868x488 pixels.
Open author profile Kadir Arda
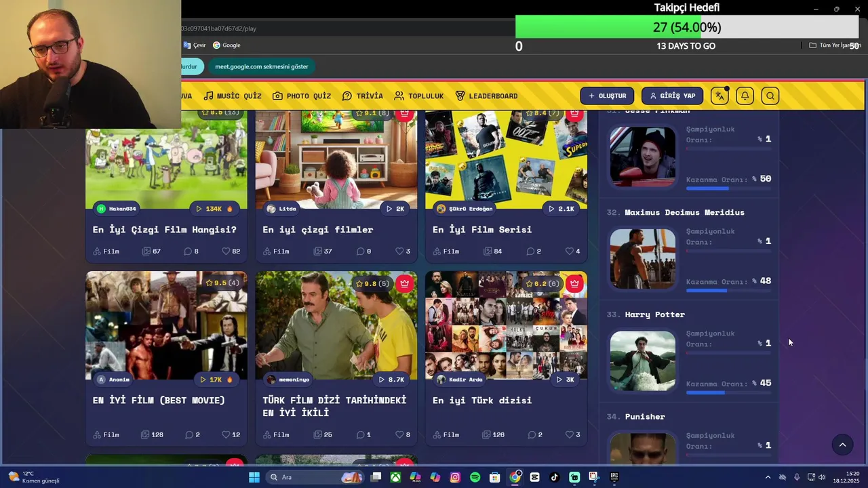click(x=460, y=380)
